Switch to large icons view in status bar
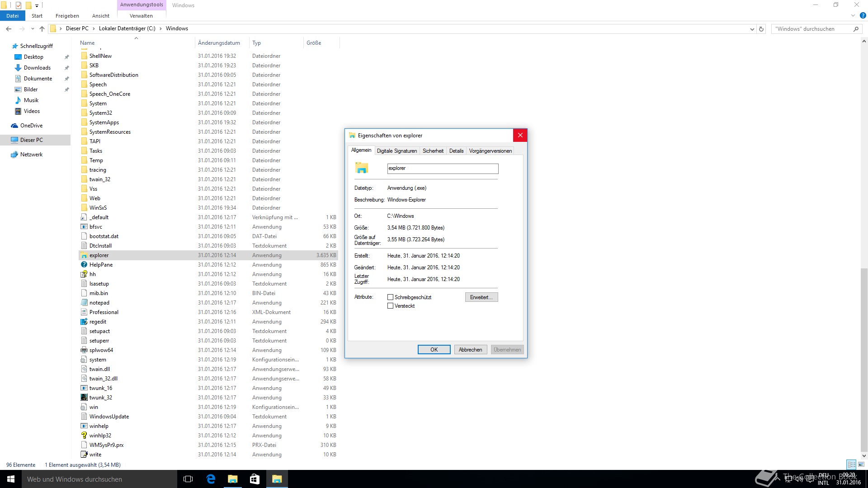Viewport: 868px width, 488px height. point(861,465)
